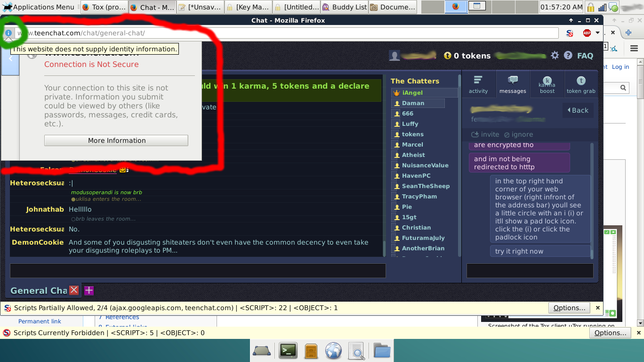Click the help question mark icon
Viewport: 644px width, 362px height.
(568, 55)
